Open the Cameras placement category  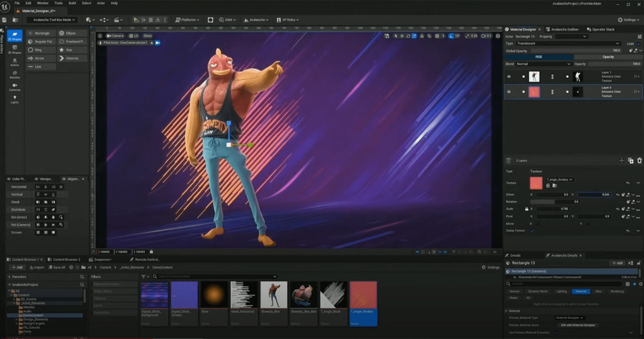[15, 87]
